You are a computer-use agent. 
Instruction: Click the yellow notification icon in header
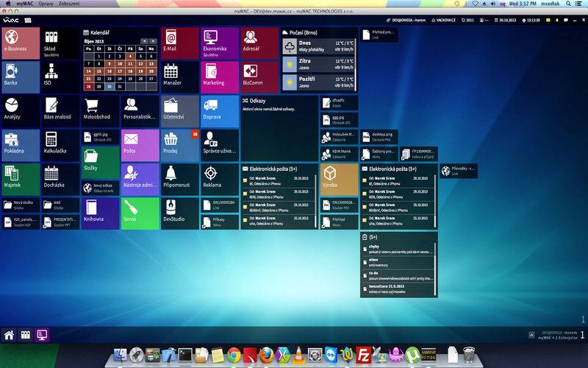tap(548, 21)
